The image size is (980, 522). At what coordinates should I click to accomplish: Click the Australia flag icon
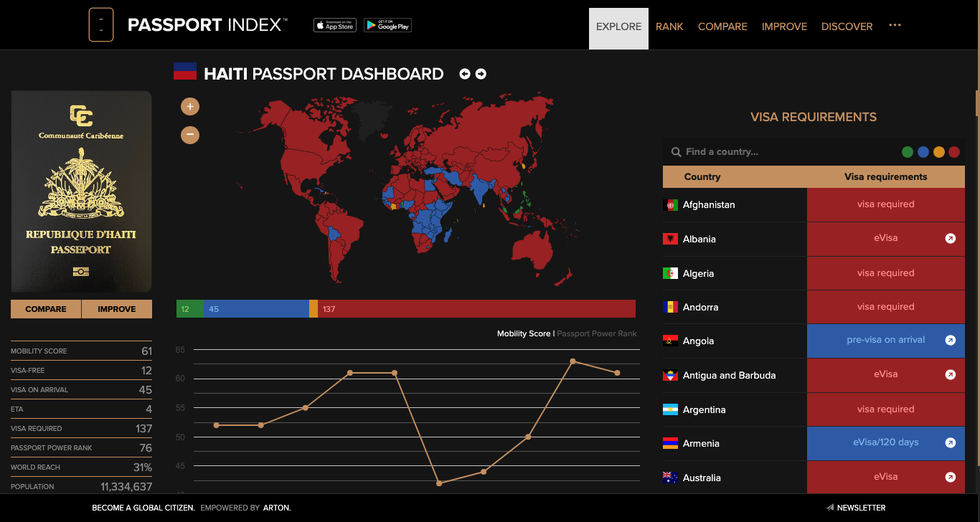(x=671, y=478)
